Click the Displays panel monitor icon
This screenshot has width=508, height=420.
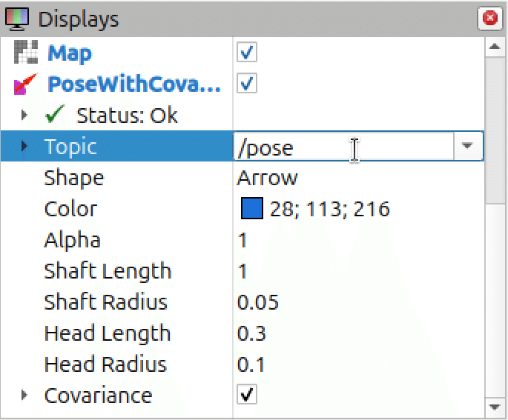18,19
